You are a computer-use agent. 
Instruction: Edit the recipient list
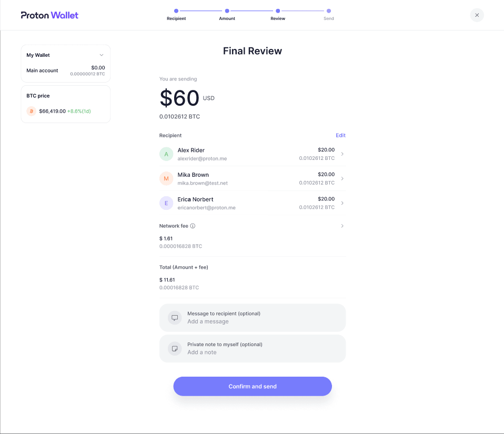(340, 135)
